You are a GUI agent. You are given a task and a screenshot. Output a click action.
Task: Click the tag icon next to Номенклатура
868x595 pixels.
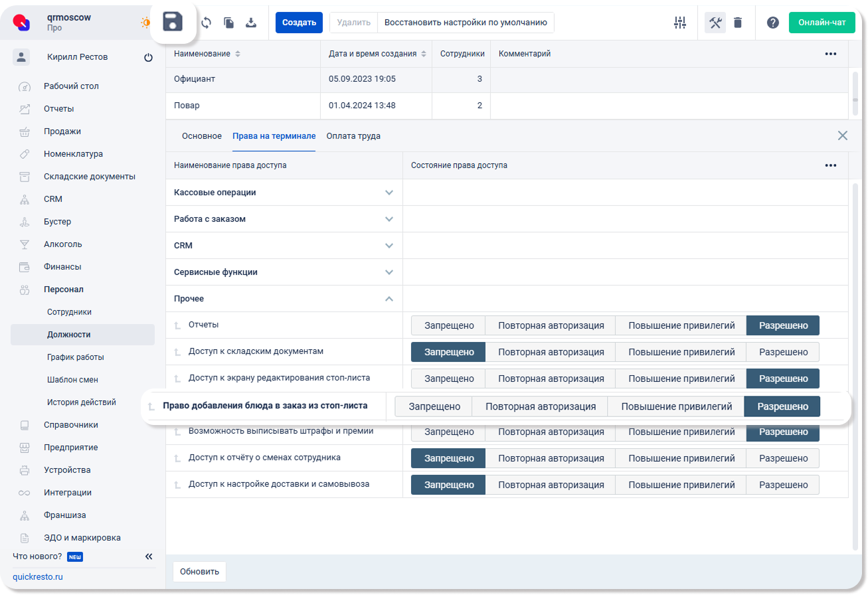click(25, 154)
